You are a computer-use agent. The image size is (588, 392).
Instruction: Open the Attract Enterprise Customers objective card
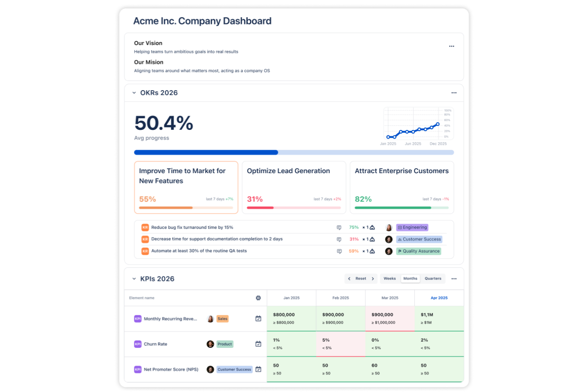point(402,187)
